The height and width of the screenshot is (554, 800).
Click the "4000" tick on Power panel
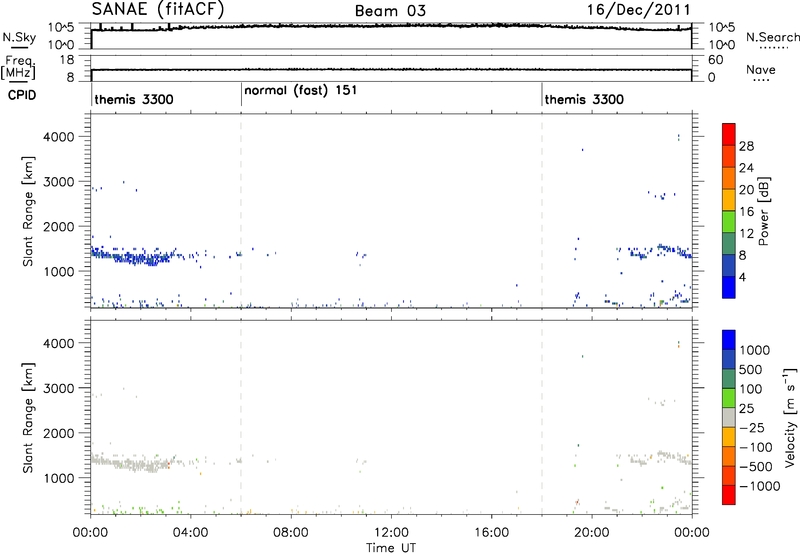click(60, 137)
